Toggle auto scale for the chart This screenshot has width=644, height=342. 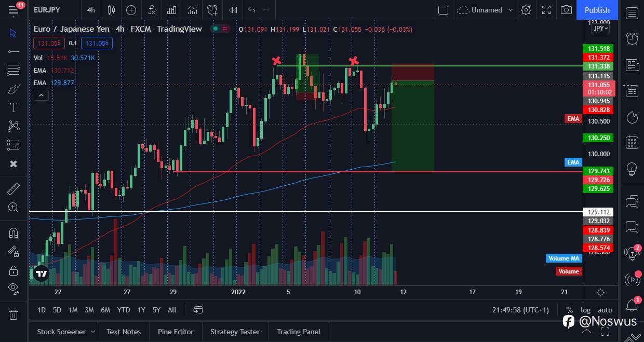pos(605,310)
